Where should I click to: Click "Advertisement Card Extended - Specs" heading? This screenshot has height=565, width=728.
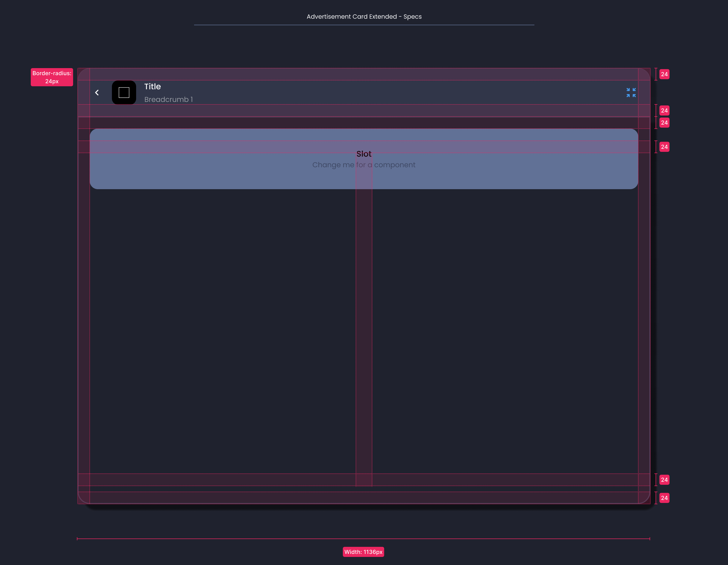tap(364, 16)
